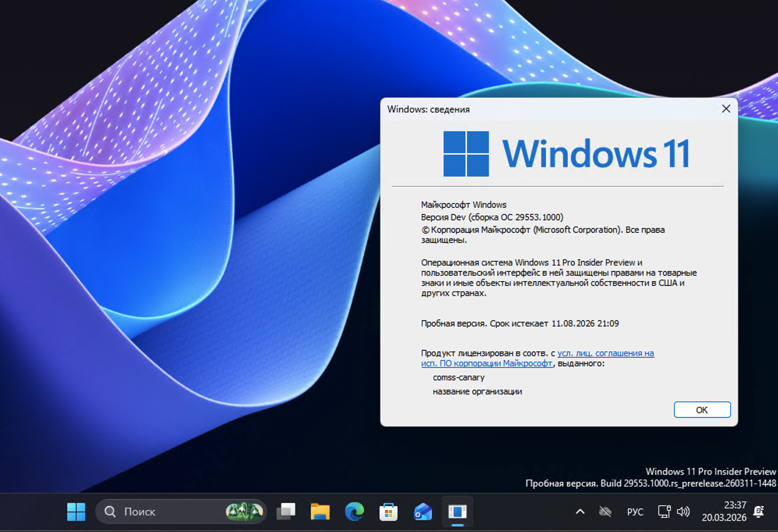Click the Поиск search box on the taskbar
Image resolution: width=778 pixels, height=532 pixels.
pyautogui.click(x=181, y=512)
